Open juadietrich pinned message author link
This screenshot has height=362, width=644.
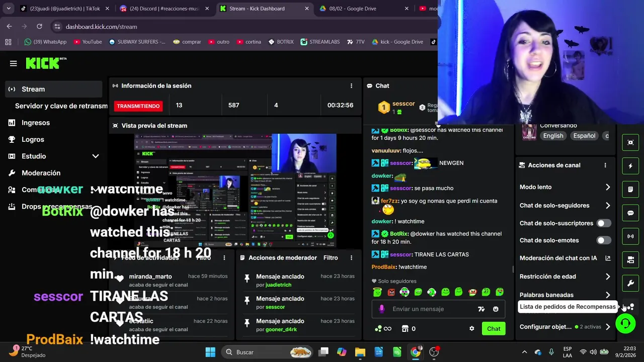point(279,285)
